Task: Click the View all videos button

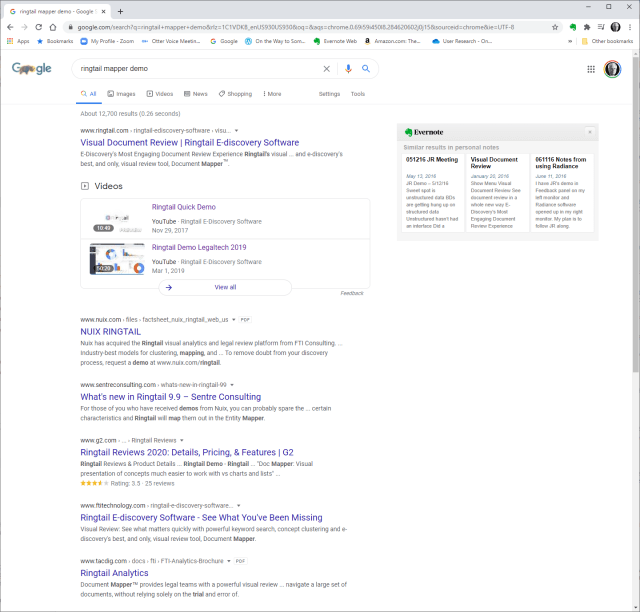Action: [x=225, y=287]
